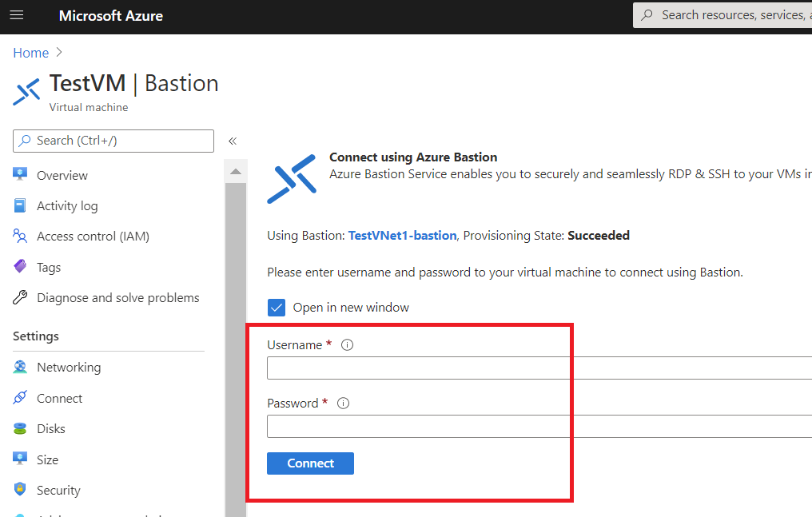Open the Connect menu item
The width and height of the screenshot is (812, 517).
pyautogui.click(x=59, y=398)
